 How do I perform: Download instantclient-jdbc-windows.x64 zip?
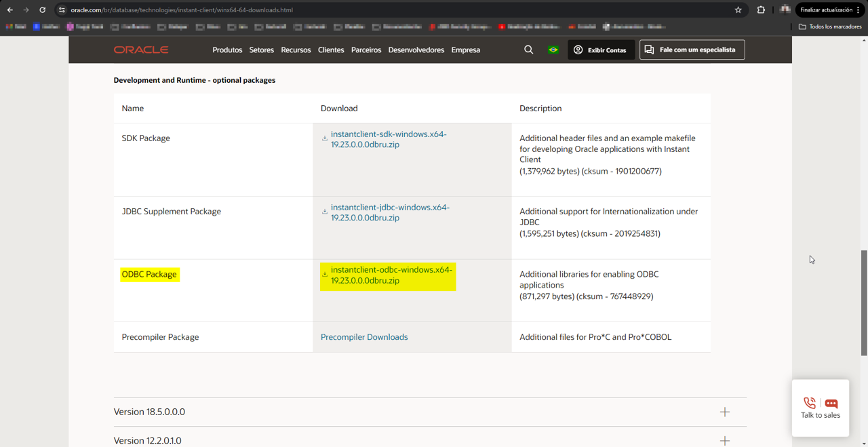pyautogui.click(x=390, y=212)
